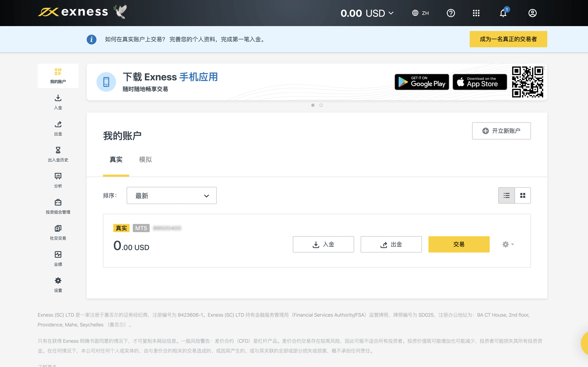This screenshot has width=588, height=367.
Task: Go to second banner slide dot
Action: tap(321, 105)
